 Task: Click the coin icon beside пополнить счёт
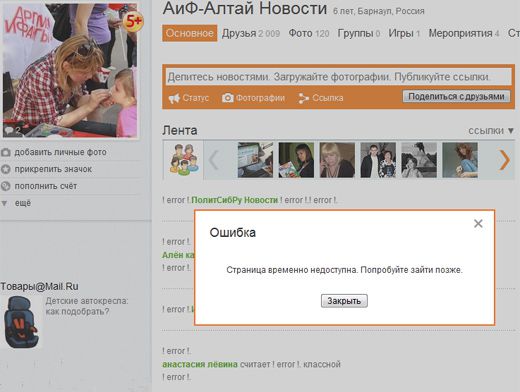6,186
